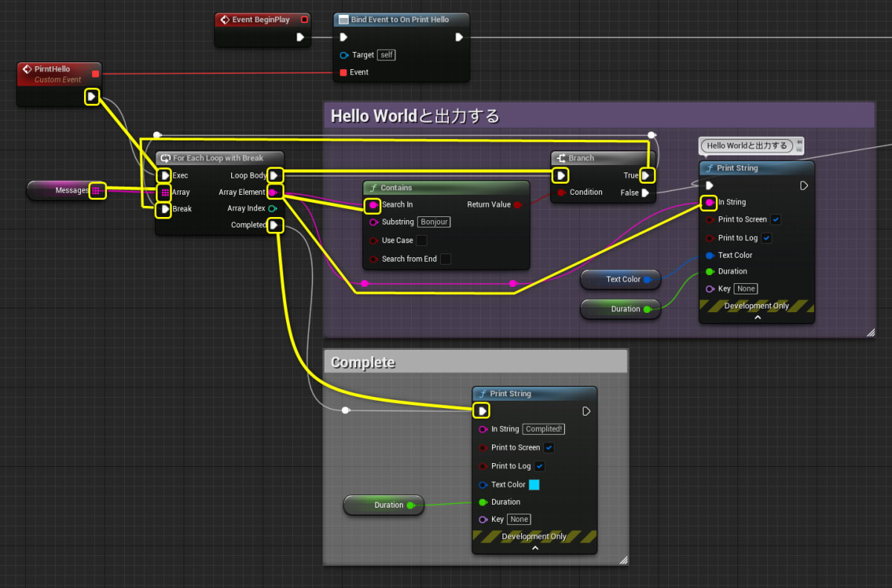Click the Target self pin on Bind Event node
This screenshot has height=588, width=892.
(344, 54)
